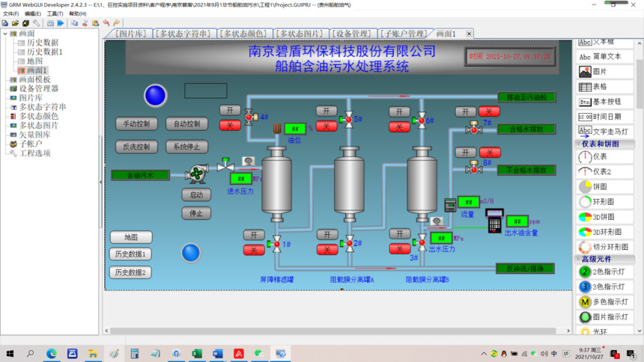Open Microsoft Edge from the taskbar
Viewport: 644px width, 362px height.
point(52,353)
